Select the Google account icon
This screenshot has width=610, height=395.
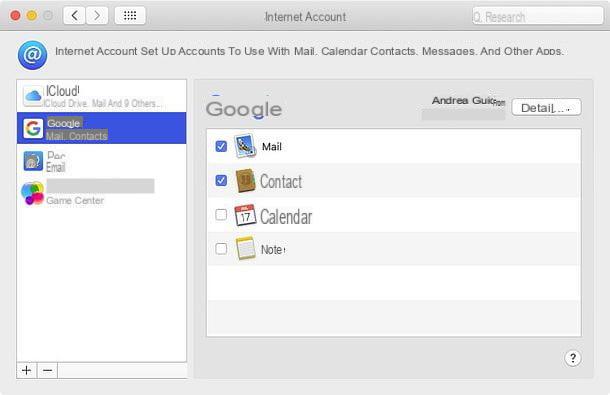(33, 128)
